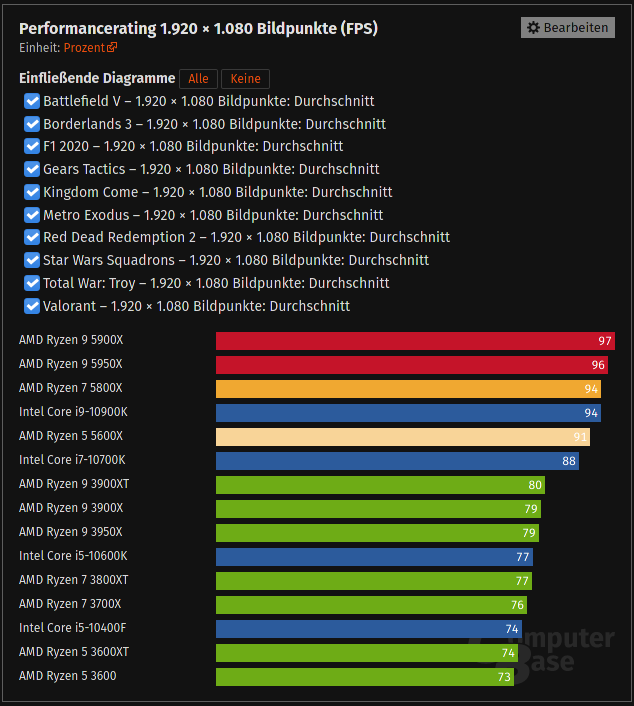634x706 pixels.
Task: Click the AMD Ryzen 7 5800X label
Action: [71, 388]
